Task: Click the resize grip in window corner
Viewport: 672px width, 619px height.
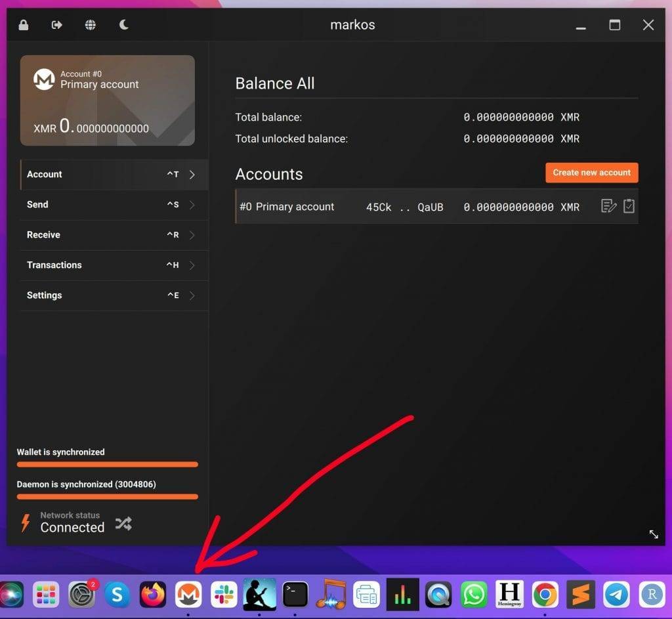Action: coord(654,534)
